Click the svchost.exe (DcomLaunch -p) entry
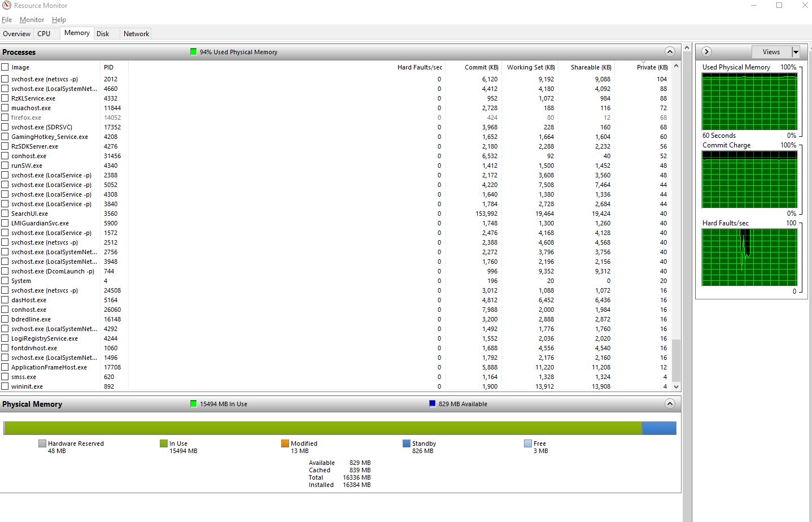812x522 pixels. click(x=53, y=271)
